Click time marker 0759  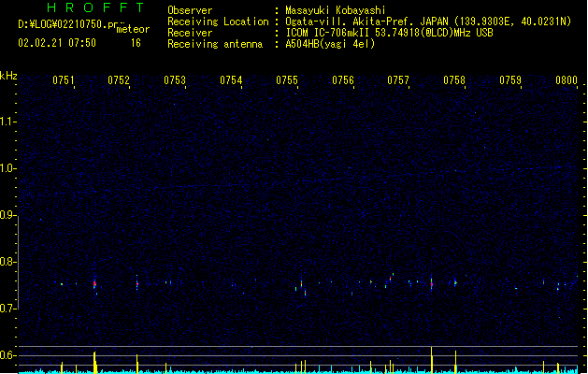click(x=510, y=80)
